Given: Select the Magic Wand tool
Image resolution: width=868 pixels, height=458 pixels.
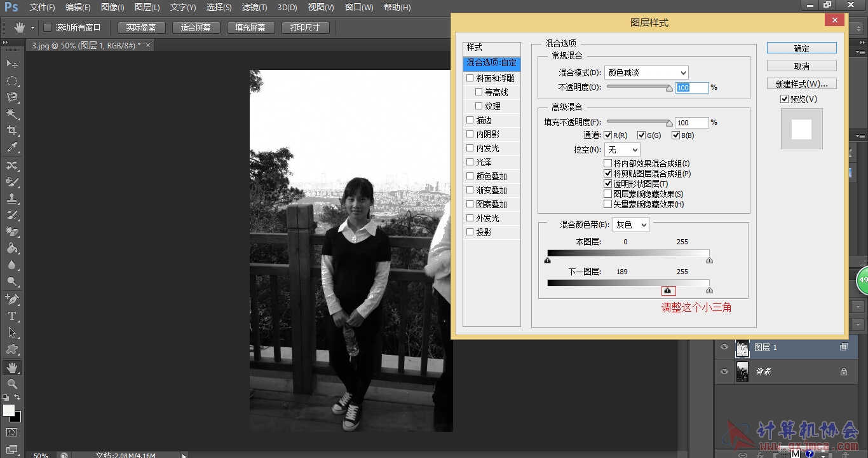Looking at the screenshot, I should pos(12,114).
